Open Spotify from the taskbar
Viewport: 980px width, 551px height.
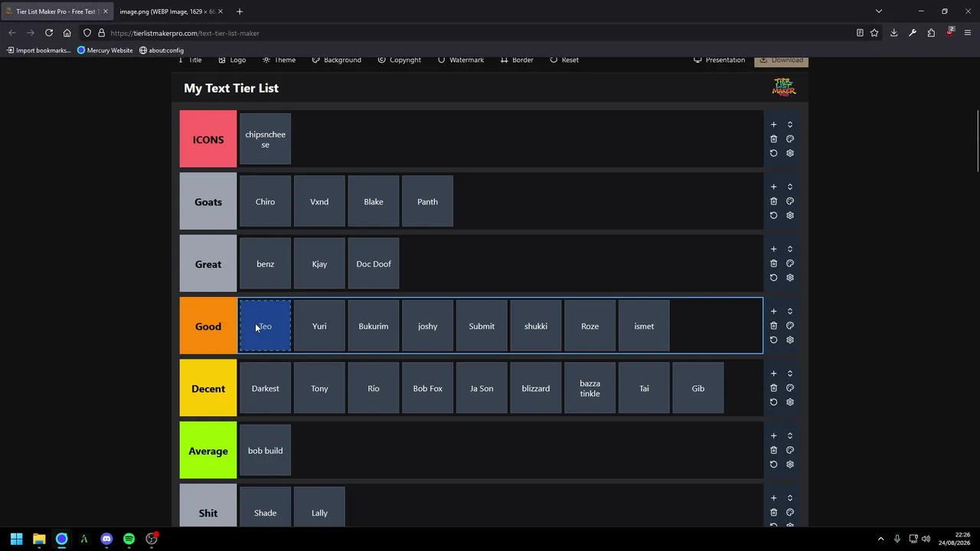(129, 539)
